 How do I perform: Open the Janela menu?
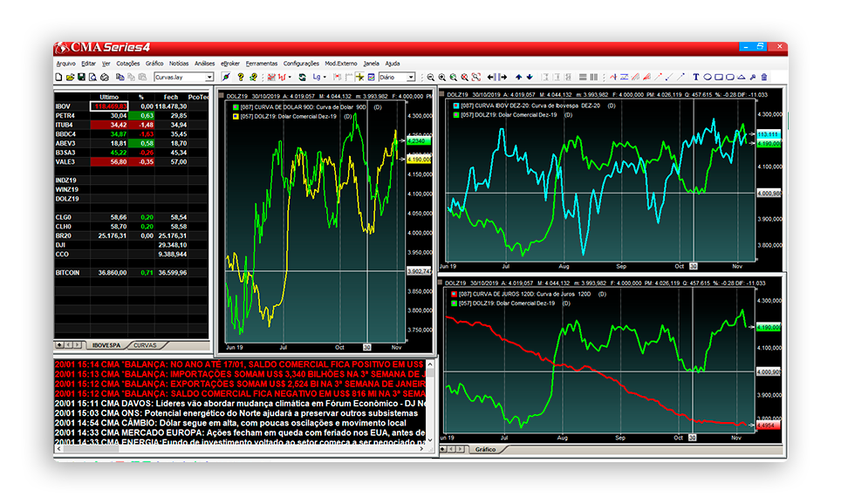(x=371, y=64)
